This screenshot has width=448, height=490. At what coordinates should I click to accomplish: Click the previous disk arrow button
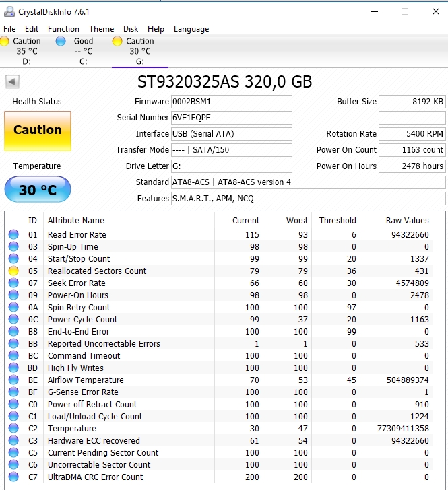tap(12, 82)
